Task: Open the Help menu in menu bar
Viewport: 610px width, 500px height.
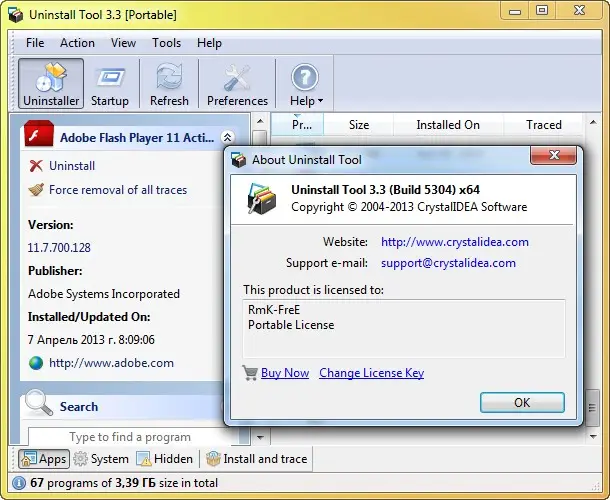Action: [209, 43]
